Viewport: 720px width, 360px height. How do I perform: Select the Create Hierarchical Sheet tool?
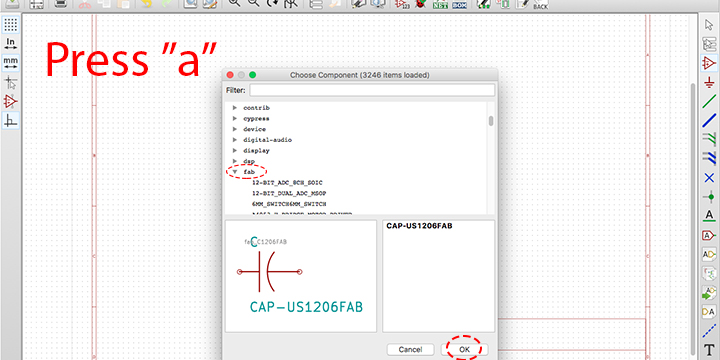[x=709, y=274]
